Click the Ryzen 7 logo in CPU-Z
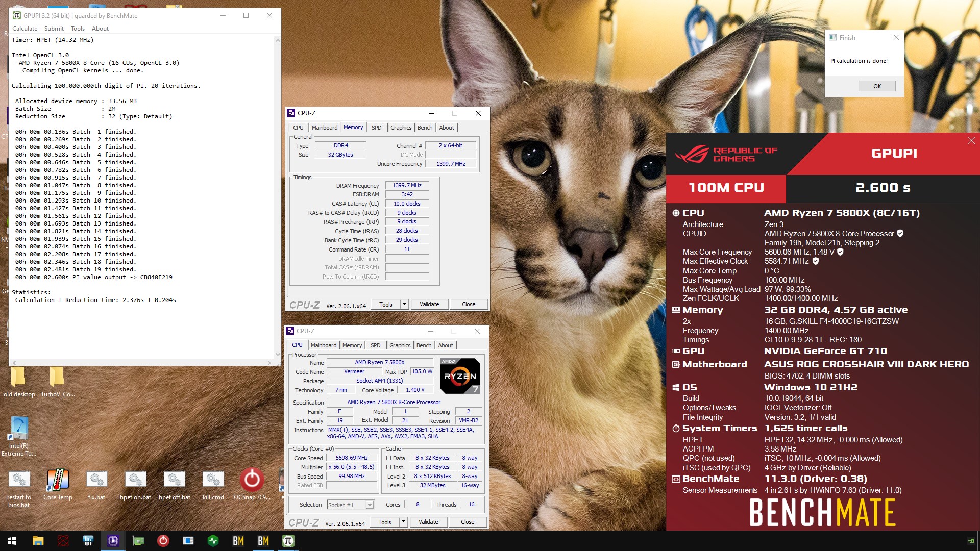The image size is (980, 551). coord(460,376)
